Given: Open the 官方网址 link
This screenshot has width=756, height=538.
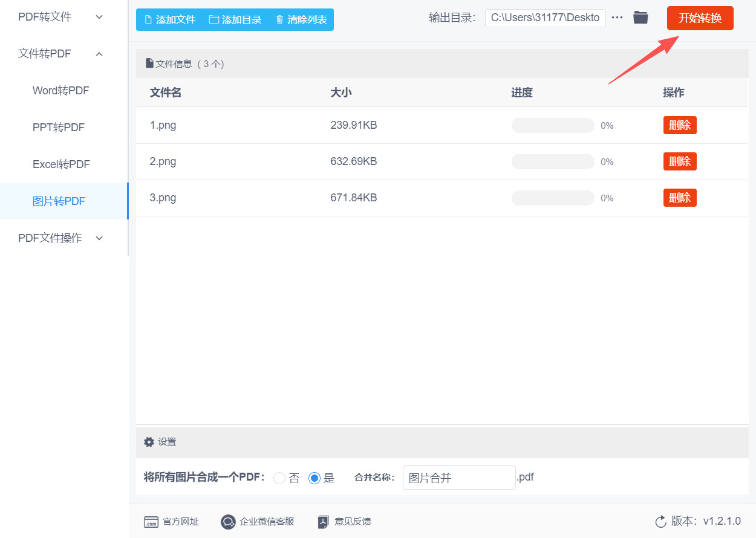Looking at the screenshot, I should [x=171, y=522].
